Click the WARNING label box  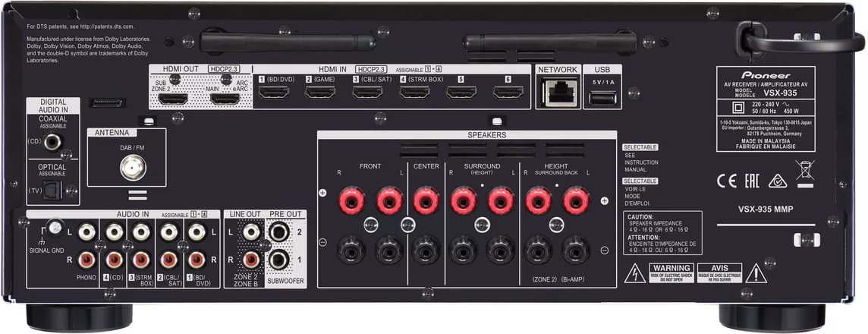[x=671, y=273]
